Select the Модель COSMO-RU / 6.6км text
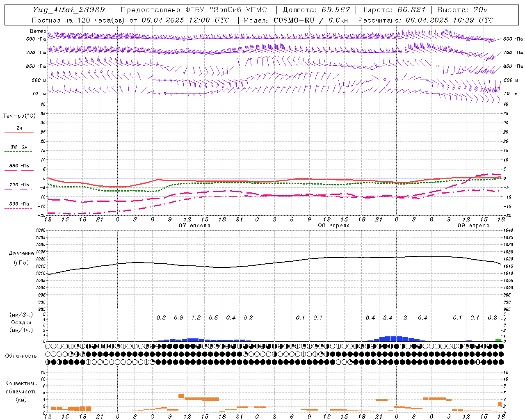The height and width of the screenshot is (420, 525). (295, 20)
